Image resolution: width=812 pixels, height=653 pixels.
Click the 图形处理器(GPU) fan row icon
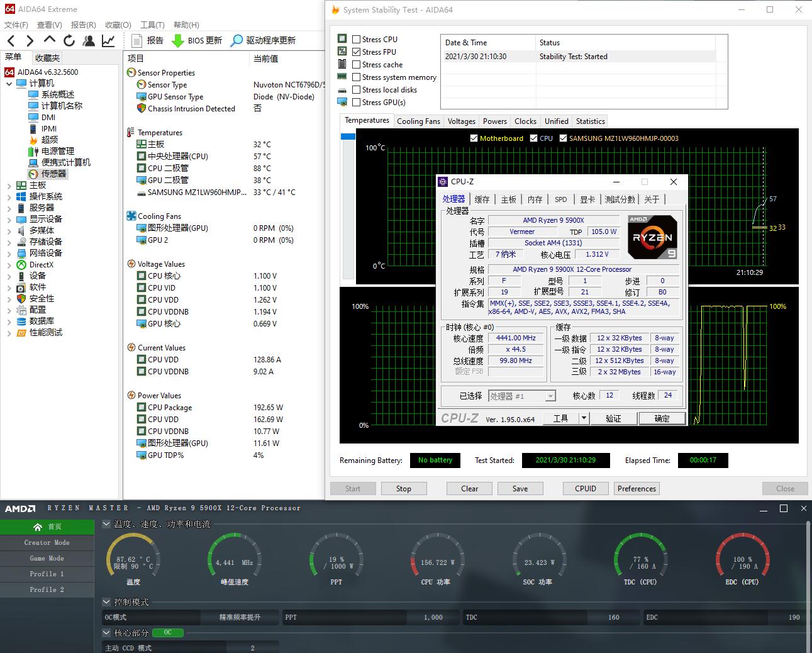(142, 228)
